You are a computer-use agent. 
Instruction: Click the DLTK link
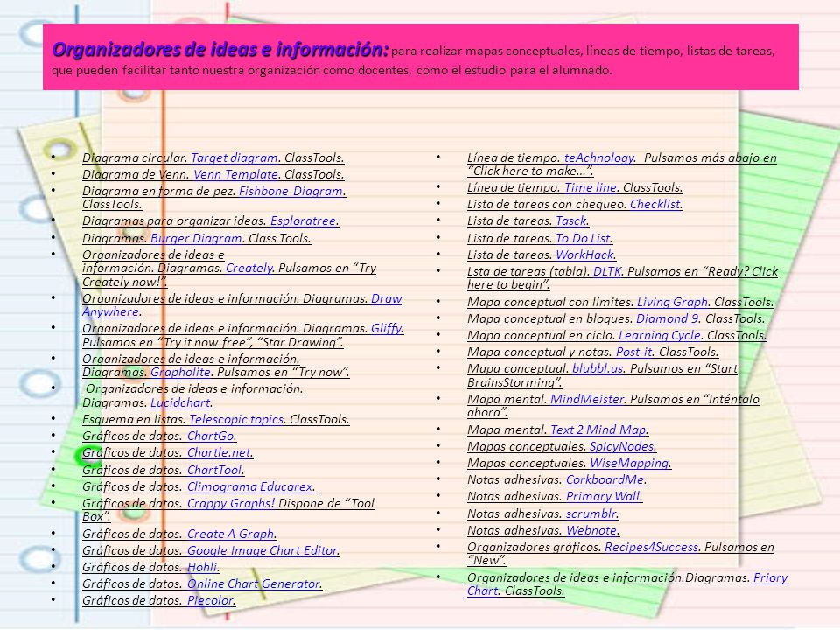607,271
